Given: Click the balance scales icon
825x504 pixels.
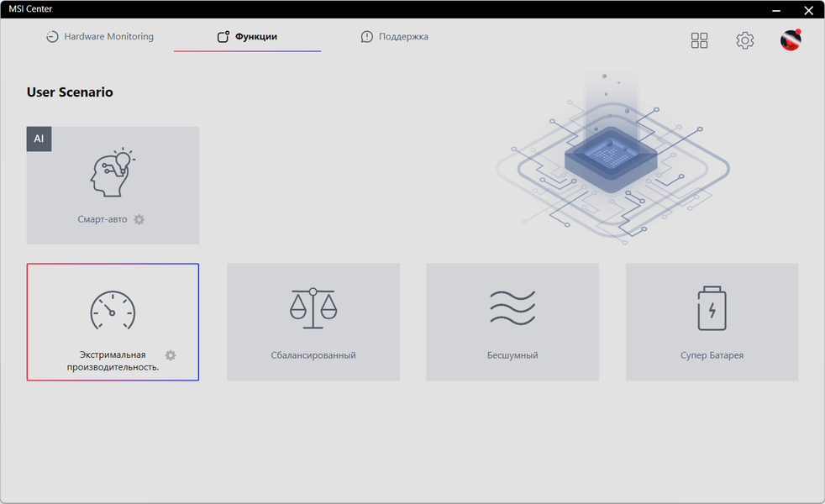Looking at the screenshot, I should pyautogui.click(x=313, y=308).
